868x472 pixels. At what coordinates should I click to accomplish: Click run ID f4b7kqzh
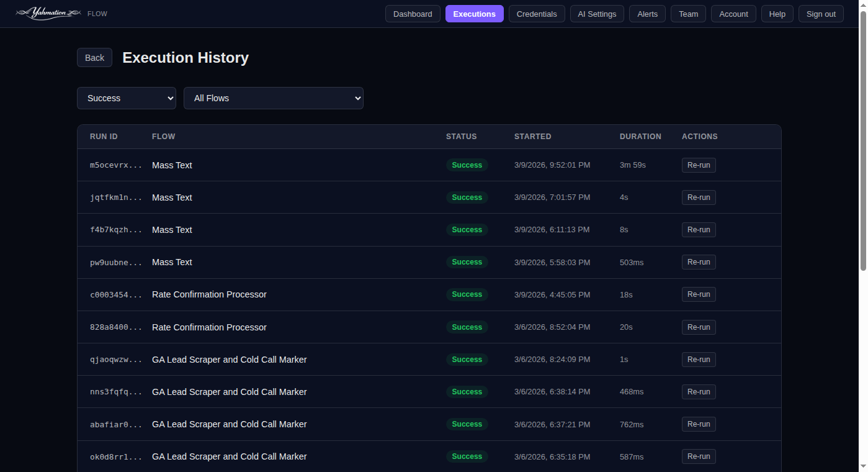(x=116, y=230)
